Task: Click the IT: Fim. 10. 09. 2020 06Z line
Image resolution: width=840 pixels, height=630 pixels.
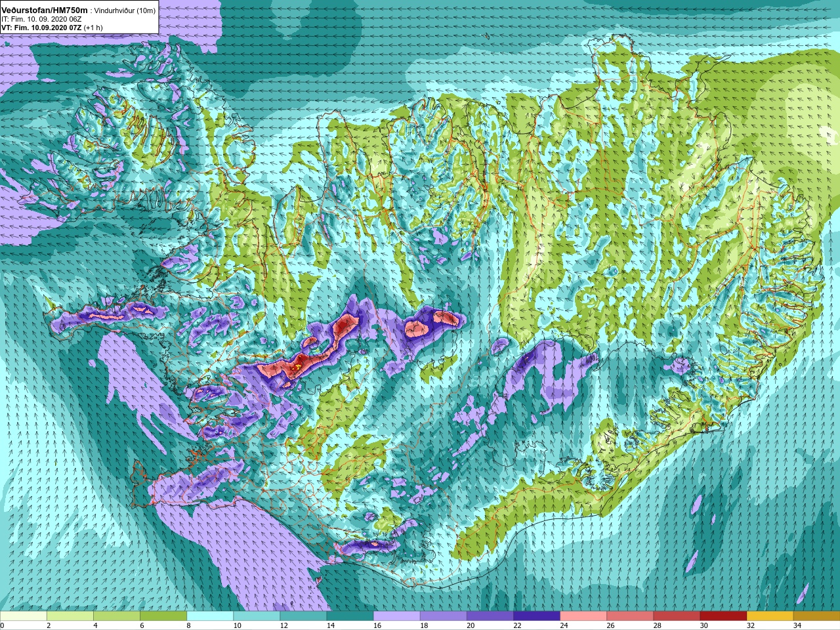Action: click(41, 19)
